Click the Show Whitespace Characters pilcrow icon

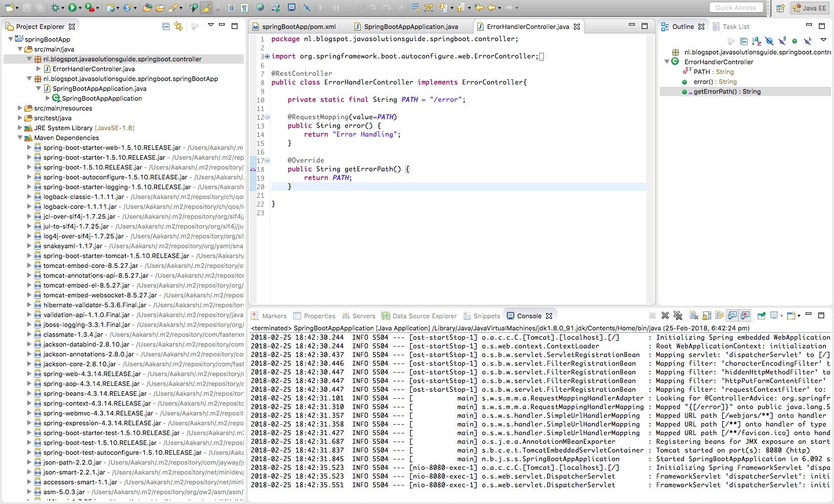point(244,8)
